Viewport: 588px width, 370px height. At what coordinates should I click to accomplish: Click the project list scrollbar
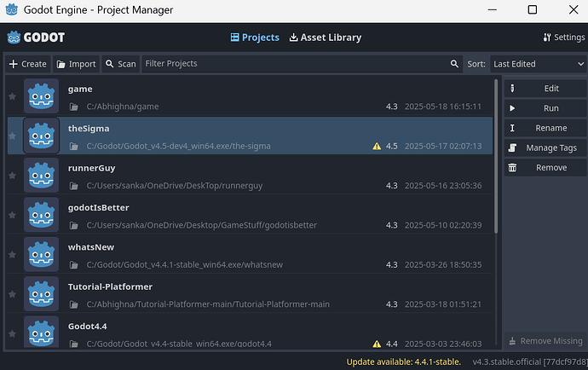click(496, 156)
